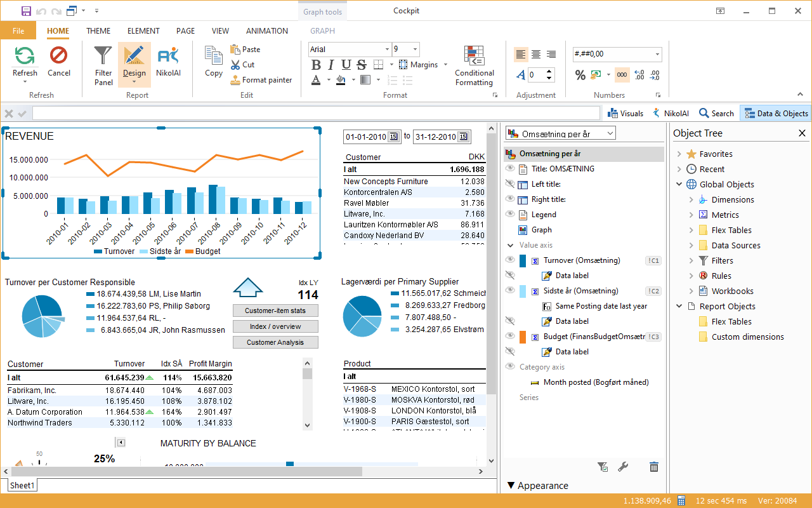Align text to the center

coord(536,55)
